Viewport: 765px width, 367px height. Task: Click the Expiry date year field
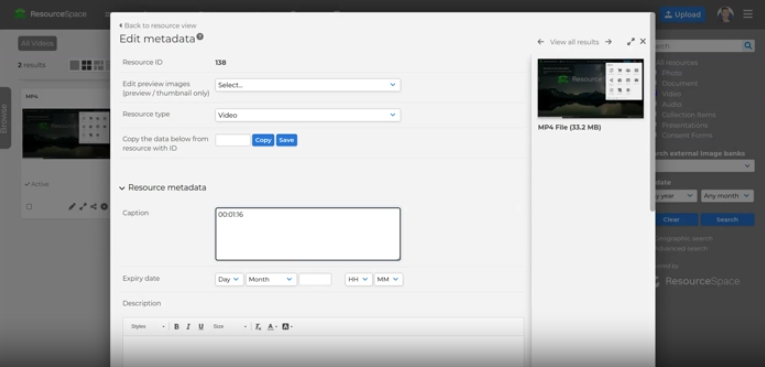tap(315, 279)
